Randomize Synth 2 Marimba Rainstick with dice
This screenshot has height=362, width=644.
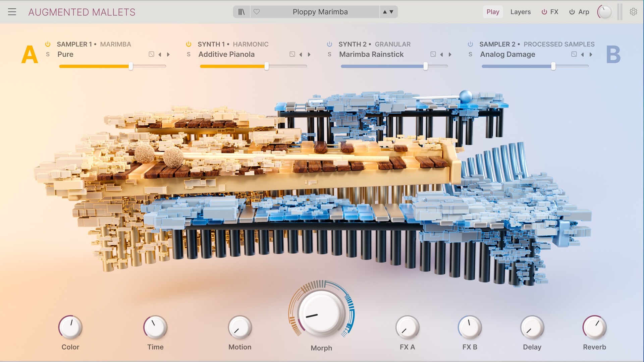[433, 54]
